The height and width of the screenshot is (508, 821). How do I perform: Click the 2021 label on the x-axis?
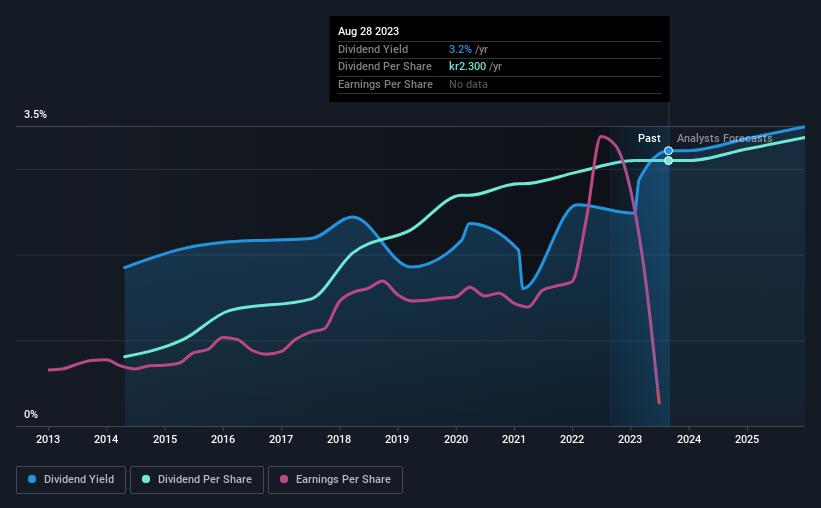[514, 439]
